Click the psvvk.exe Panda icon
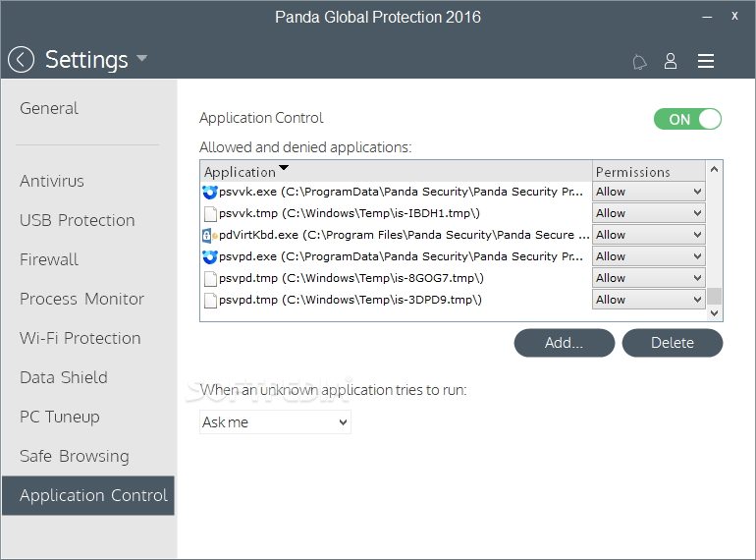Viewport: 756px width, 560px height. click(210, 192)
